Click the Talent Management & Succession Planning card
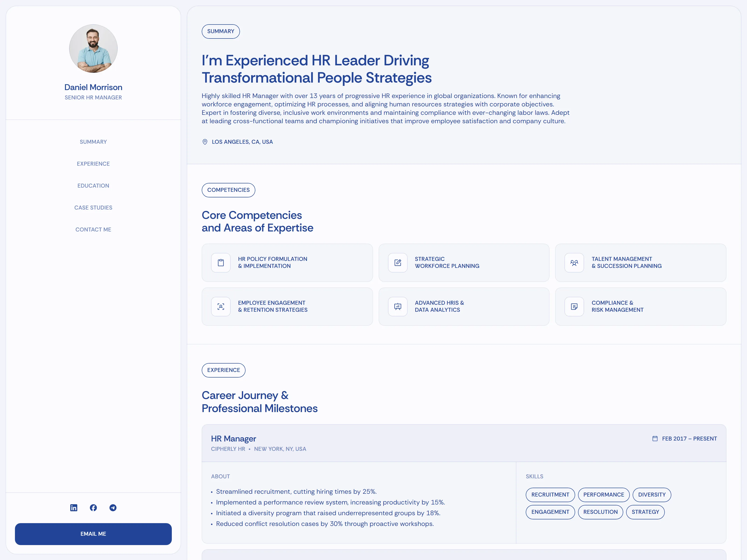This screenshot has height=560, width=747. 641,262
